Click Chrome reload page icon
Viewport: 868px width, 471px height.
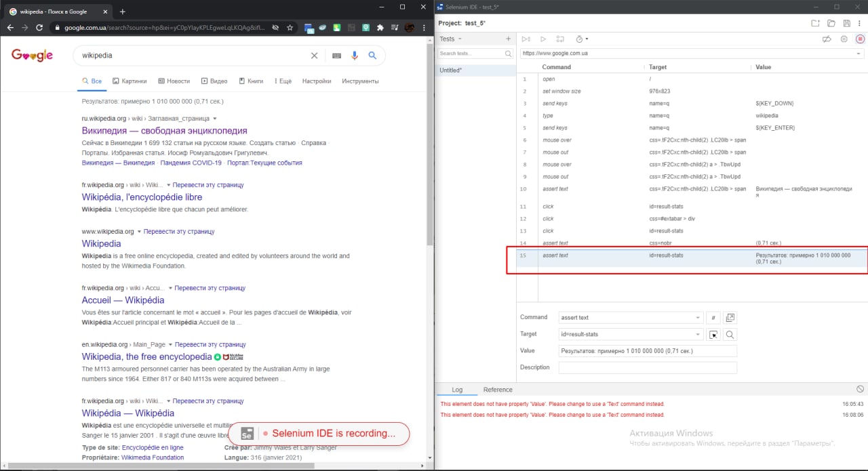pyautogui.click(x=39, y=28)
